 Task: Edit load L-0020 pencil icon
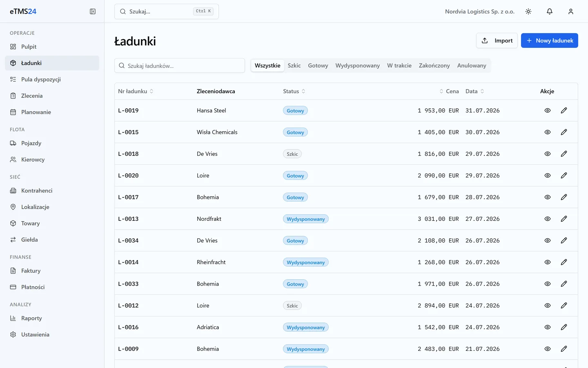click(564, 175)
